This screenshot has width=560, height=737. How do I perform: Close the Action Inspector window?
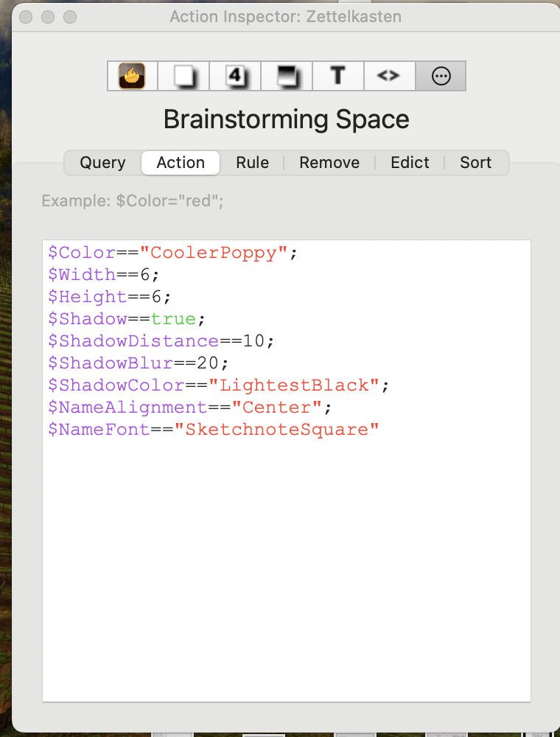(x=27, y=16)
